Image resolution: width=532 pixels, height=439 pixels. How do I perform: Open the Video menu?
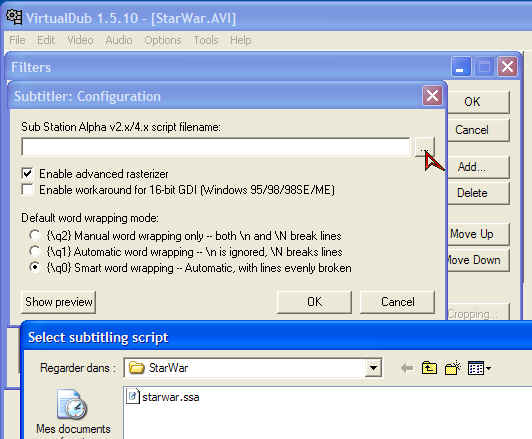pyautogui.click(x=80, y=40)
